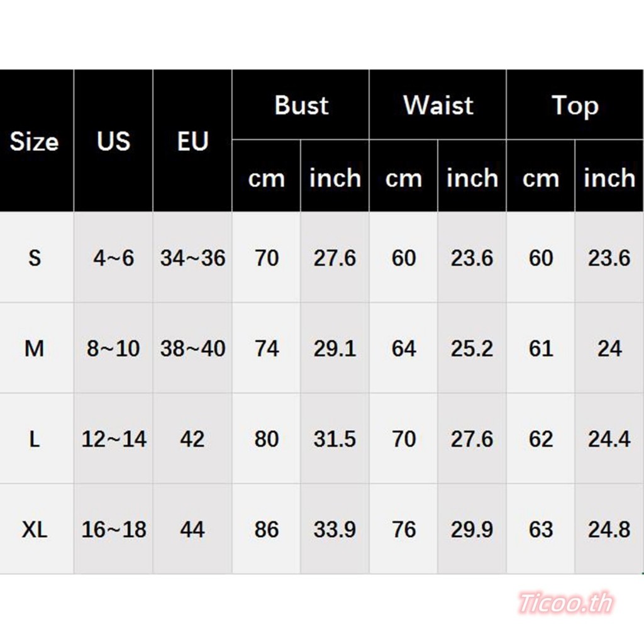Click the 4~6 US size cell
The width and height of the screenshot is (644, 644).
tap(113, 258)
